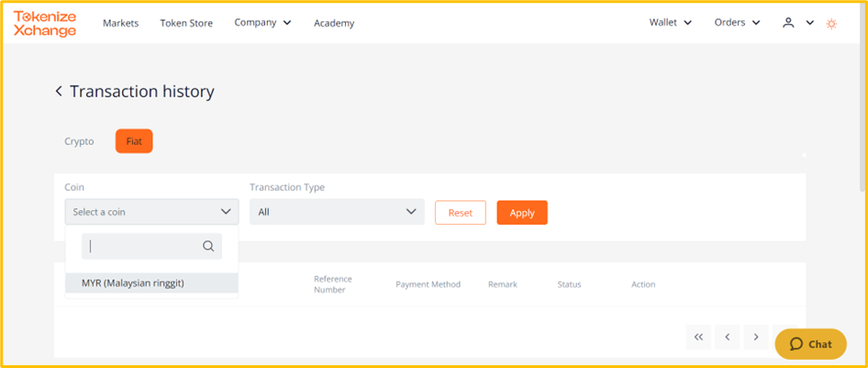Image resolution: width=868 pixels, height=368 pixels.
Task: Open Markets in top navigation
Action: tap(121, 23)
